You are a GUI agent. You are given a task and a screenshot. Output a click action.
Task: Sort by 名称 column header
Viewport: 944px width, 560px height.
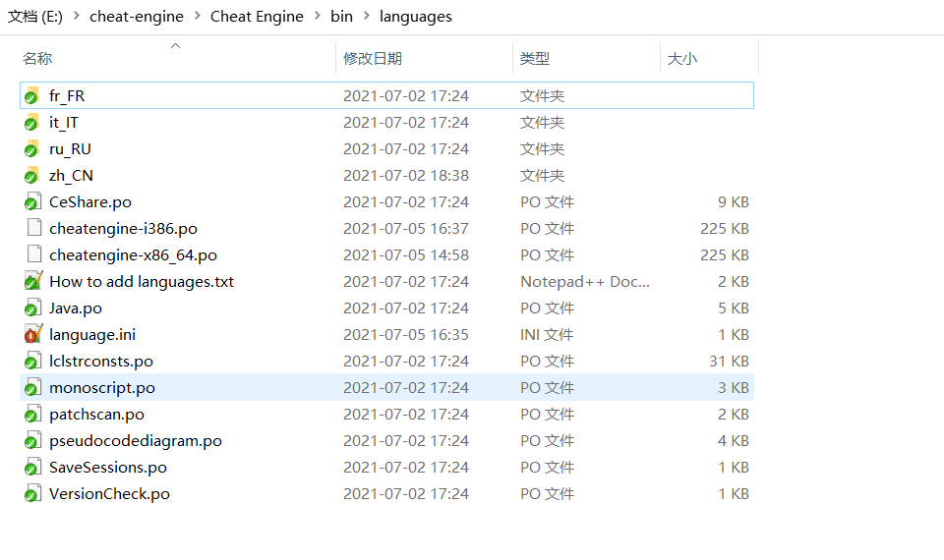[x=37, y=58]
